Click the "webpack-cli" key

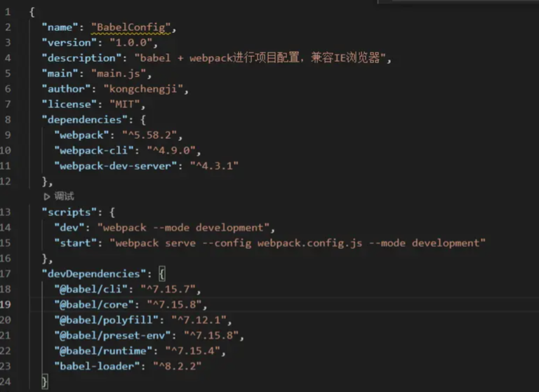click(94, 151)
